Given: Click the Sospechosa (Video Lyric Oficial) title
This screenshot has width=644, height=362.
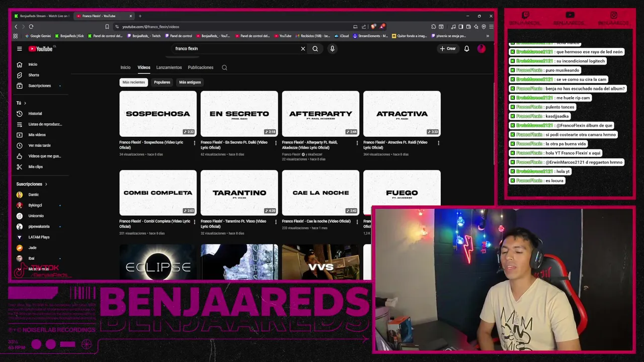Looking at the screenshot, I should tap(151, 145).
